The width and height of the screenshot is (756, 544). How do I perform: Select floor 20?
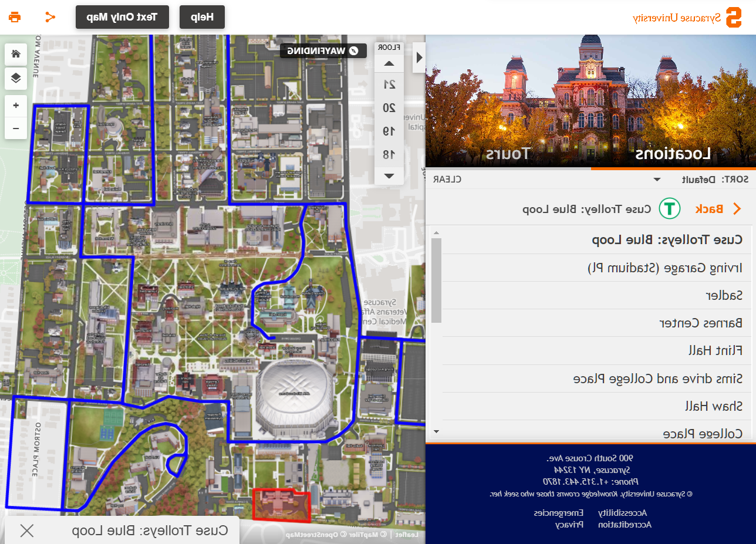pos(389,107)
